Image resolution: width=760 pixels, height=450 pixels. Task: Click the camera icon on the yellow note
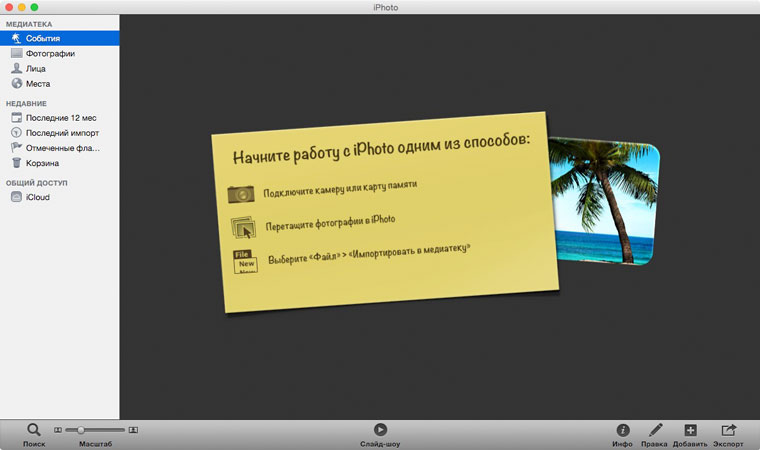point(241,194)
